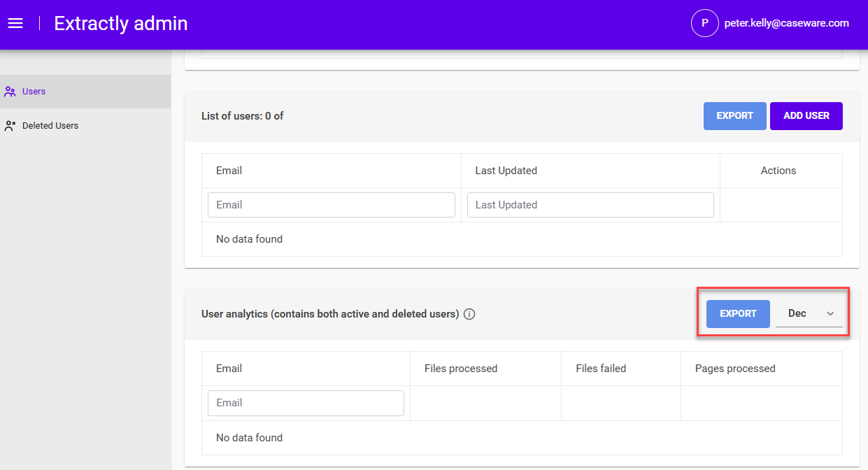Click the info icon next to User analytics

(x=469, y=314)
